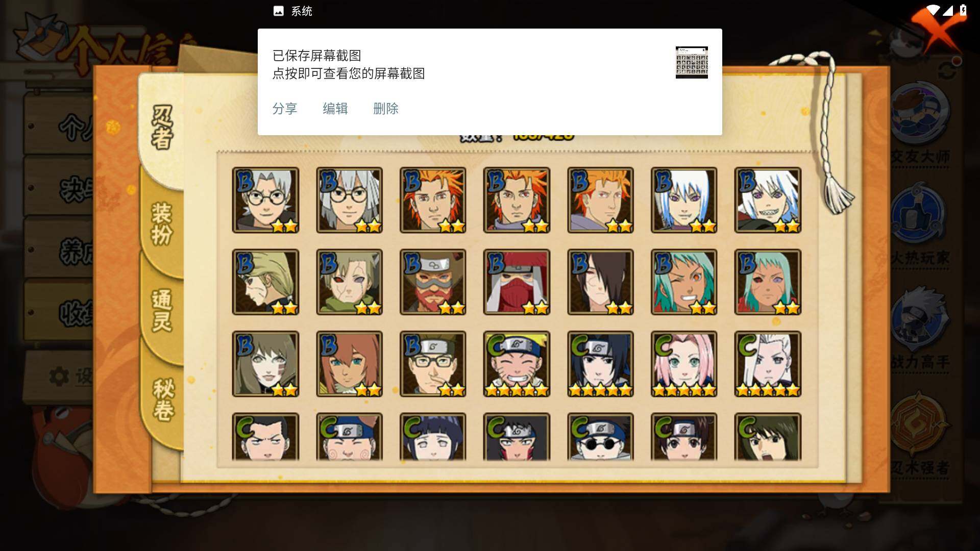Select grinning sharp-toothed white-haired ninja
This screenshot has width=980, height=551.
(x=768, y=200)
